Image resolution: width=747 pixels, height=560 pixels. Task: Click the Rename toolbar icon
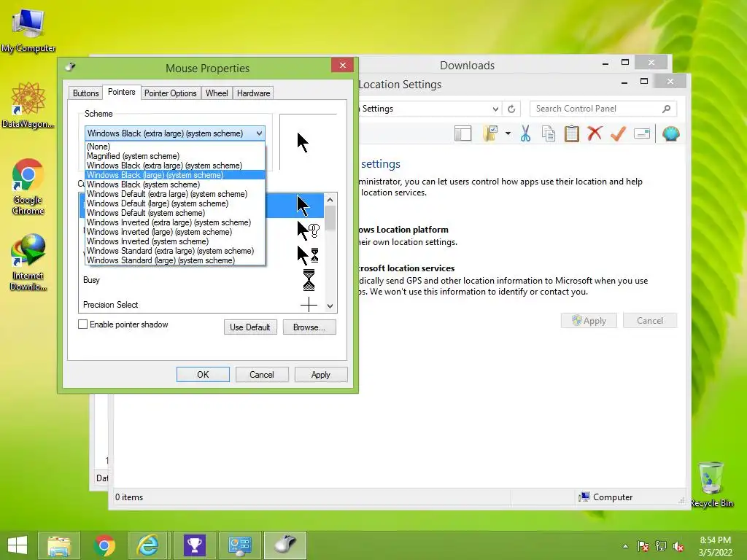(x=642, y=134)
